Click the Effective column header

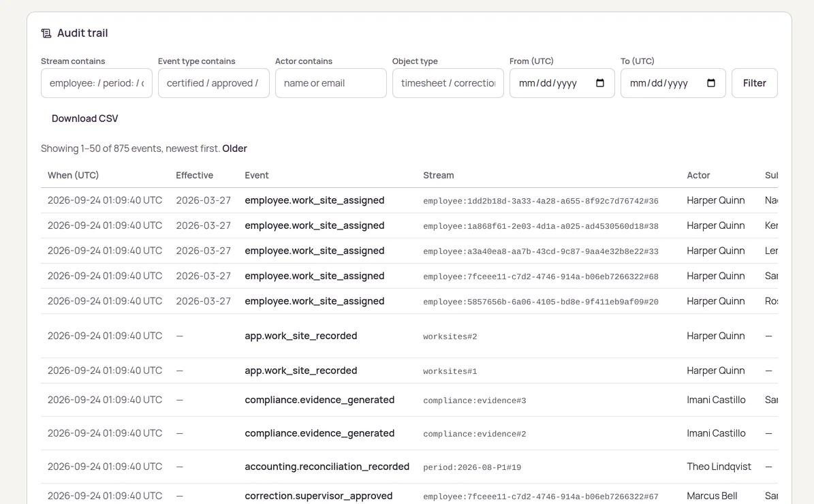[195, 176]
